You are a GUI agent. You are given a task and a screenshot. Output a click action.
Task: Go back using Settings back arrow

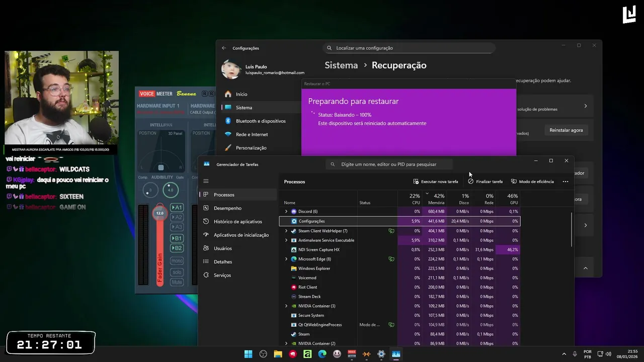224,48
